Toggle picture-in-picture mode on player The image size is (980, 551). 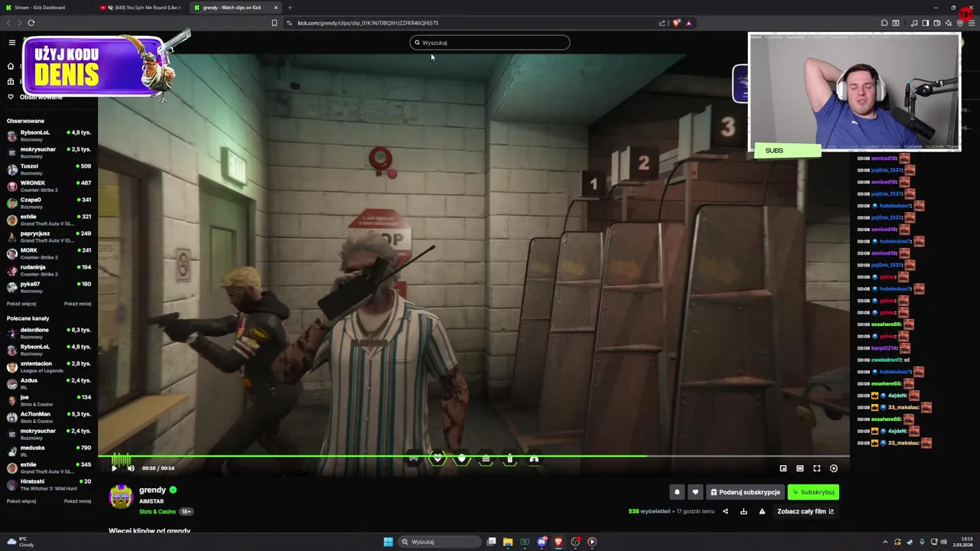tap(783, 468)
